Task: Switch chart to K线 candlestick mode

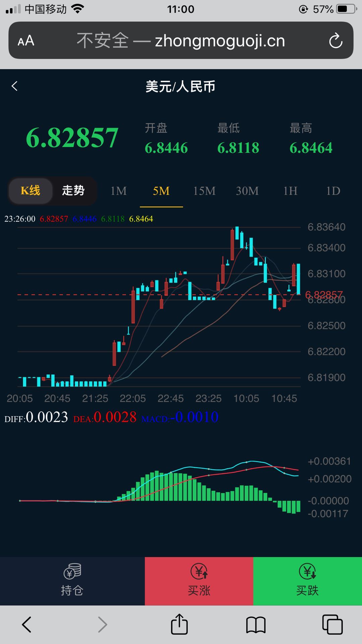Action: [31, 191]
